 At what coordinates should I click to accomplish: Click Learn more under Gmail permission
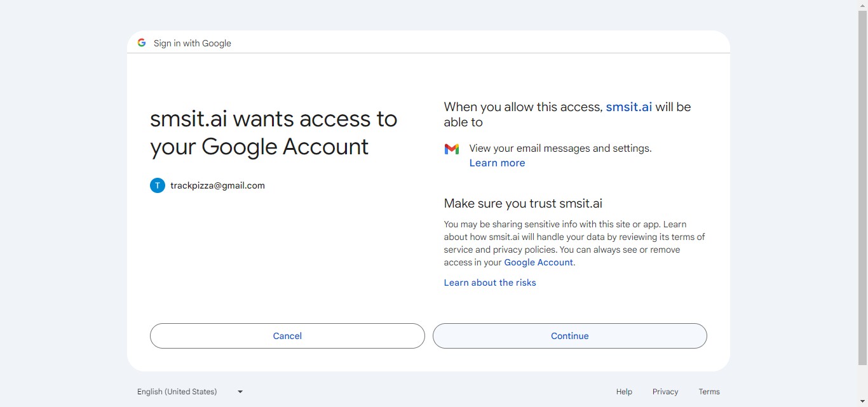pos(497,163)
